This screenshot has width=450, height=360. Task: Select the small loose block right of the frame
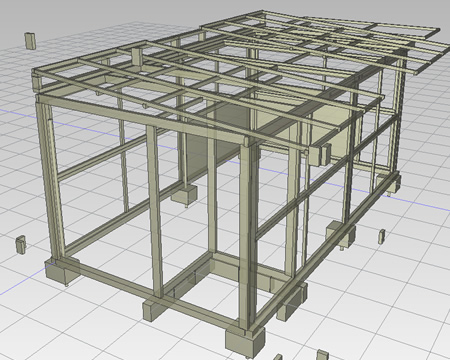pyautogui.click(x=382, y=236)
